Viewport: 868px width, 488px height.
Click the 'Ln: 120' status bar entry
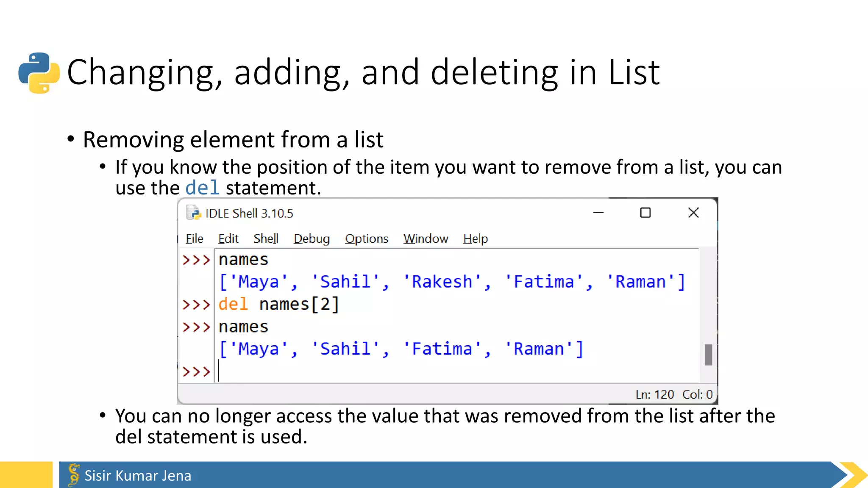(x=654, y=394)
